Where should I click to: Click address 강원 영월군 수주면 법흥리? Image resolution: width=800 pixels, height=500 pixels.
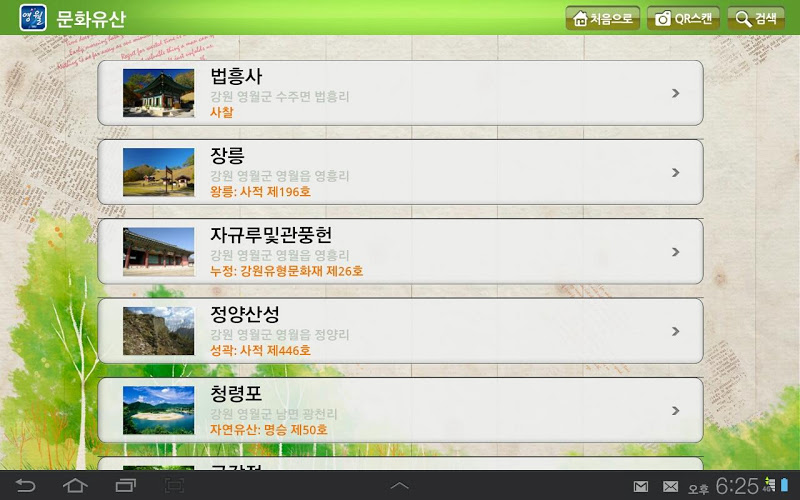(x=280, y=96)
